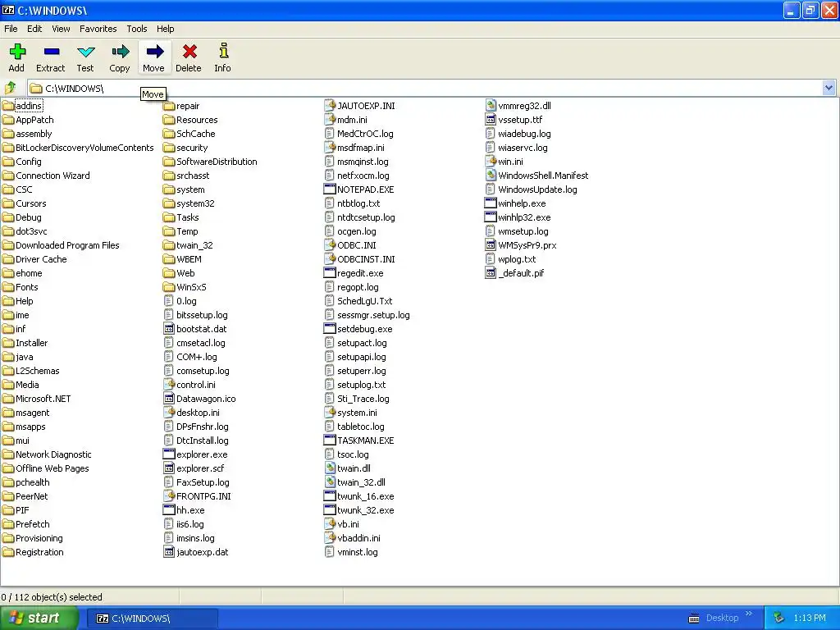This screenshot has width=840, height=630.
Task: Open the Help menu
Action: (x=165, y=29)
